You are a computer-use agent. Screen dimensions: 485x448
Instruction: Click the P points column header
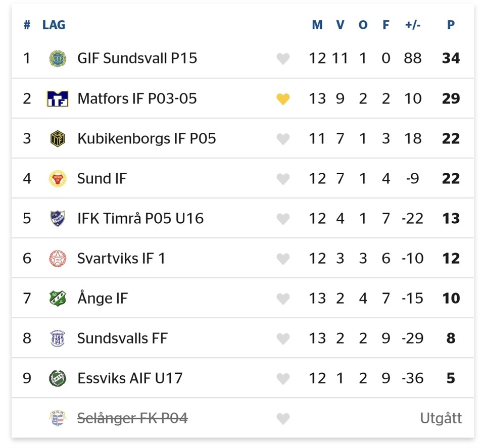click(451, 25)
